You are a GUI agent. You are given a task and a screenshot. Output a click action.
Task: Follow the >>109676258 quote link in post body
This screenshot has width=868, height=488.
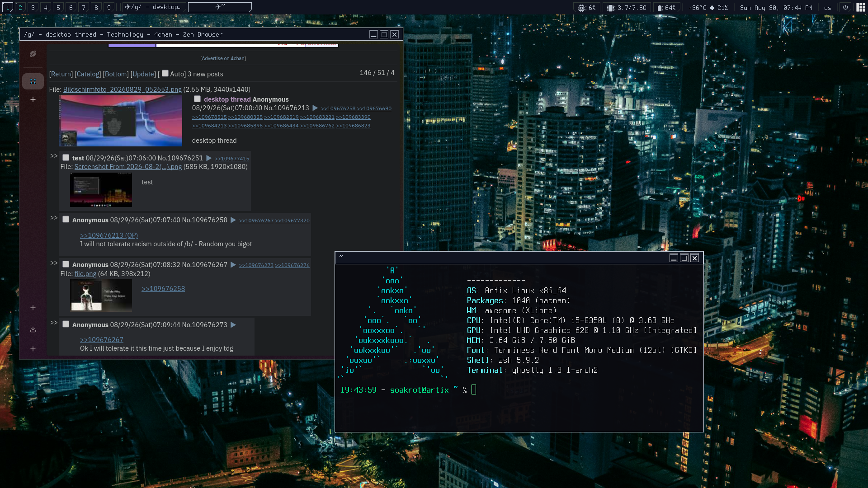tap(163, 289)
